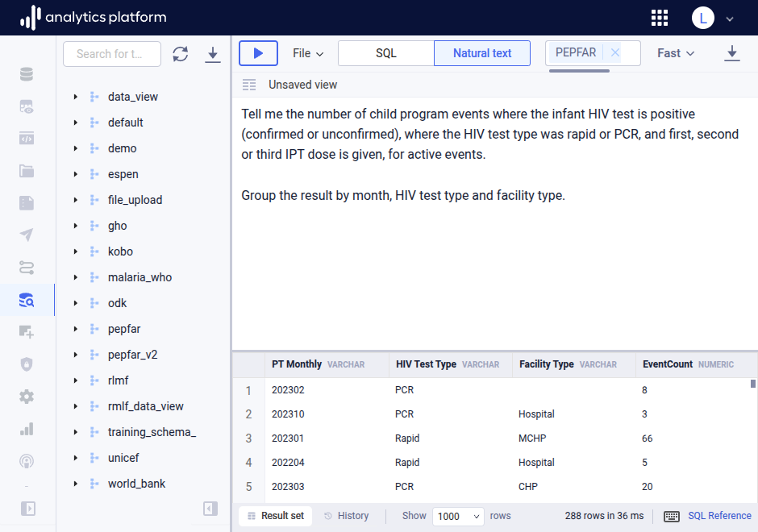Select the gho schema
This screenshot has height=532, width=758.
coord(118,226)
